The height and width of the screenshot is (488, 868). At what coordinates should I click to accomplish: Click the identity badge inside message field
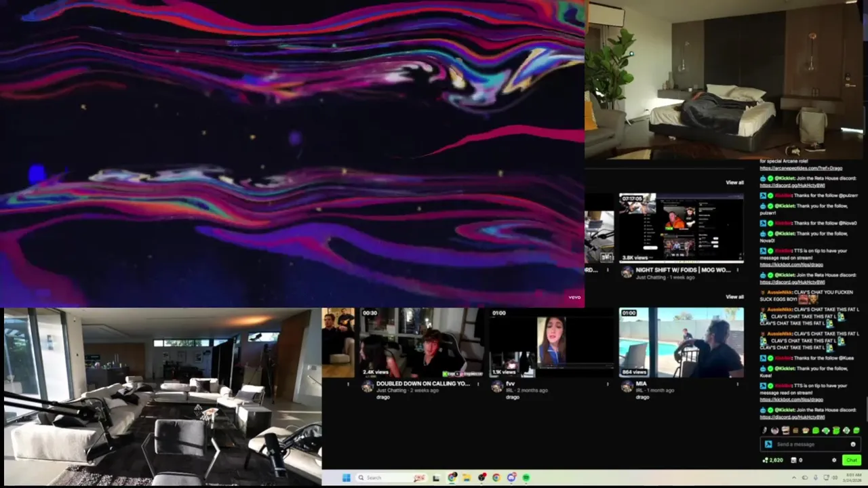point(768,445)
